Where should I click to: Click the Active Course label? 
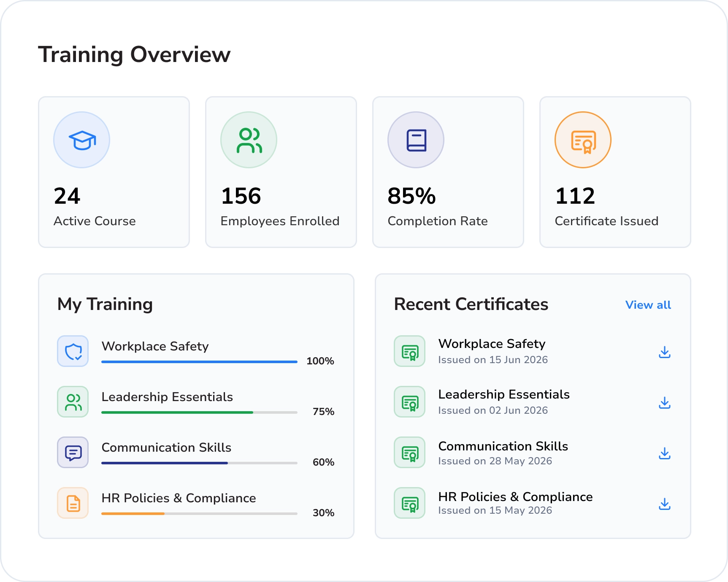point(95,221)
